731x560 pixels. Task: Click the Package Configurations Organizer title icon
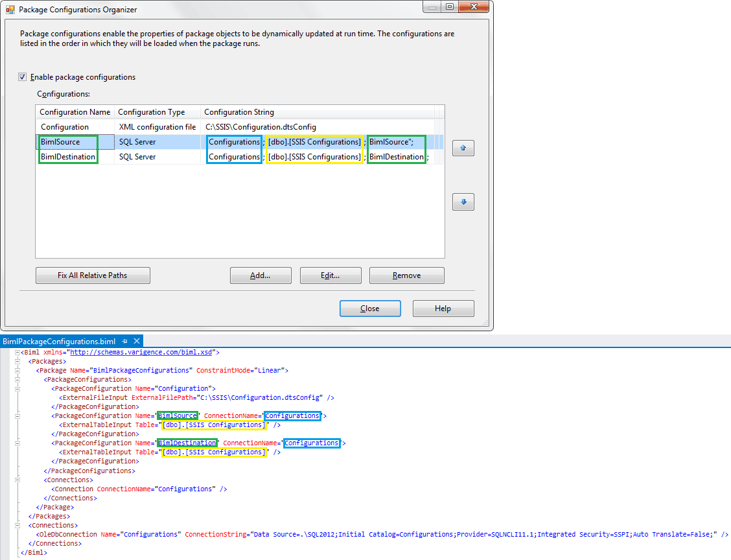[x=10, y=10]
